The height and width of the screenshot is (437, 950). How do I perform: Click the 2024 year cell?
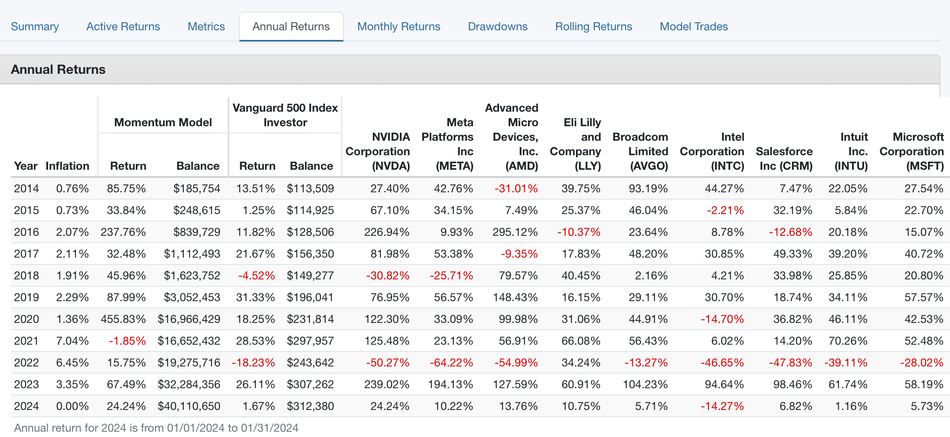[x=25, y=407]
